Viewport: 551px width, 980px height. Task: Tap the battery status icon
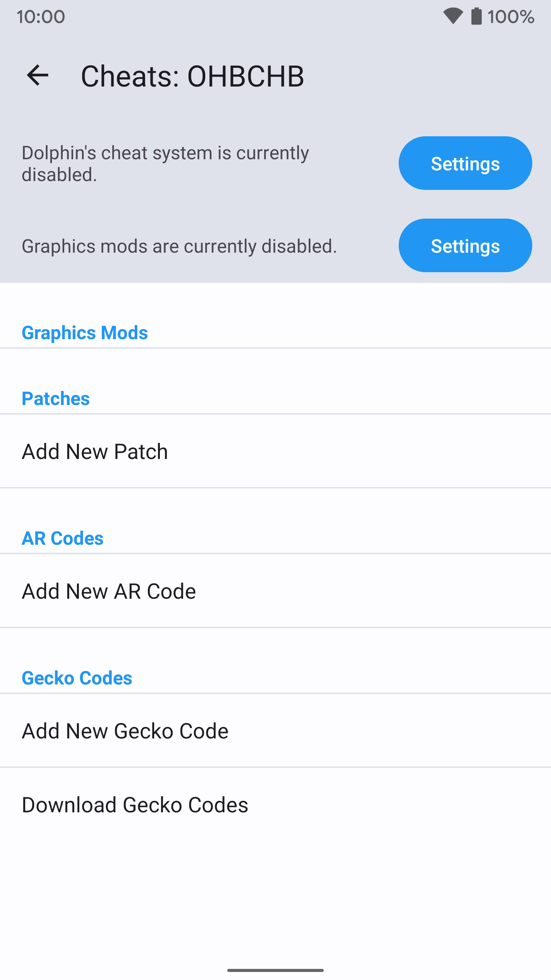(x=476, y=16)
